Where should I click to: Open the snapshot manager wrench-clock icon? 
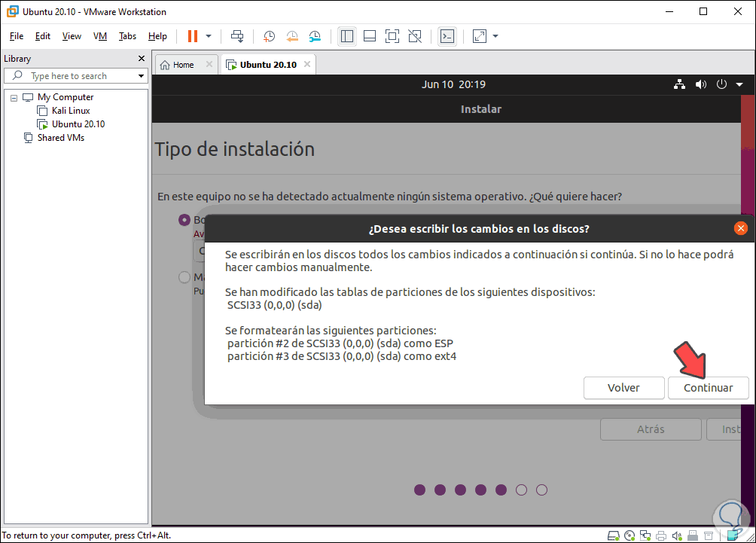(x=315, y=36)
